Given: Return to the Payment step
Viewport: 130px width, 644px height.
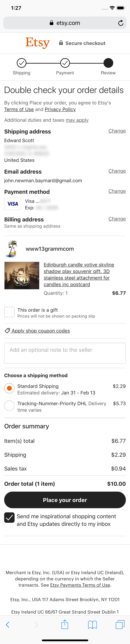Looking at the screenshot, I should tap(65, 63).
